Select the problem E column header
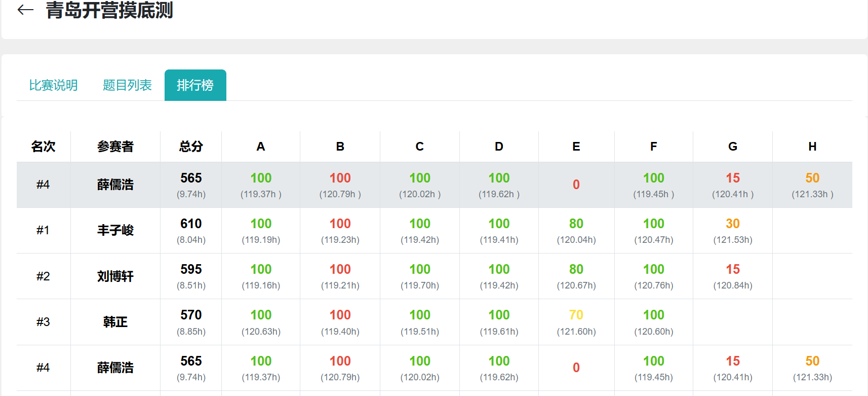 [x=576, y=147]
